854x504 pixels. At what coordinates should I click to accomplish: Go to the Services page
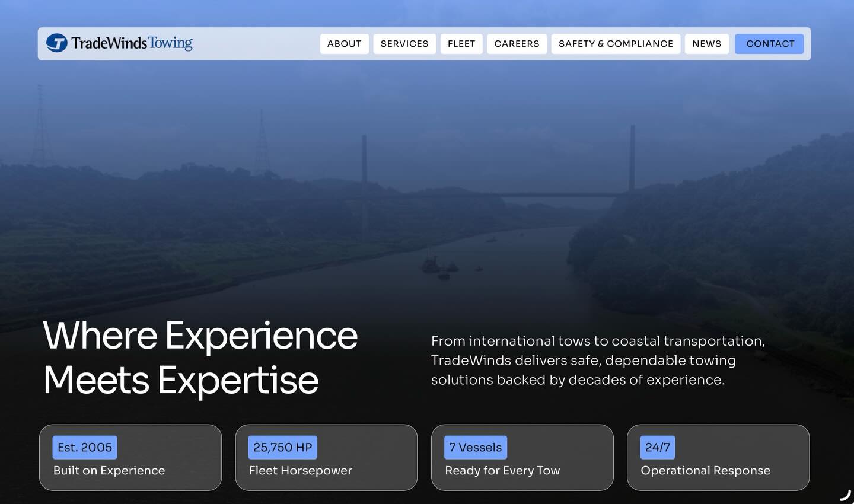[404, 44]
